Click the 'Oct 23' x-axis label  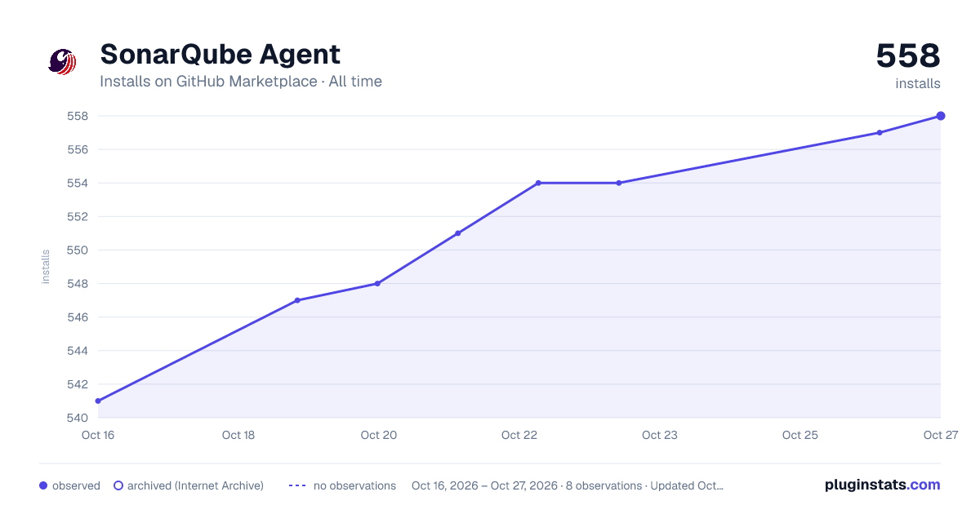coord(660,435)
